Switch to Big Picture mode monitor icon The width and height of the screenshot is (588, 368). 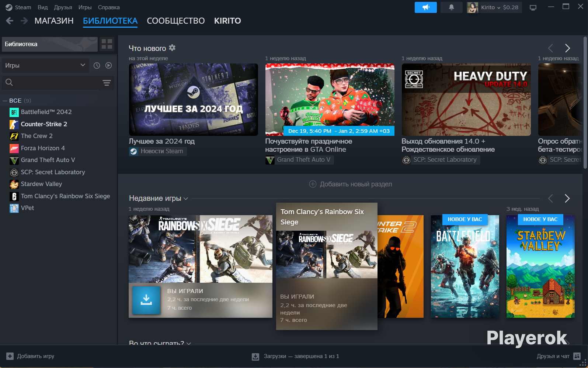(533, 7)
